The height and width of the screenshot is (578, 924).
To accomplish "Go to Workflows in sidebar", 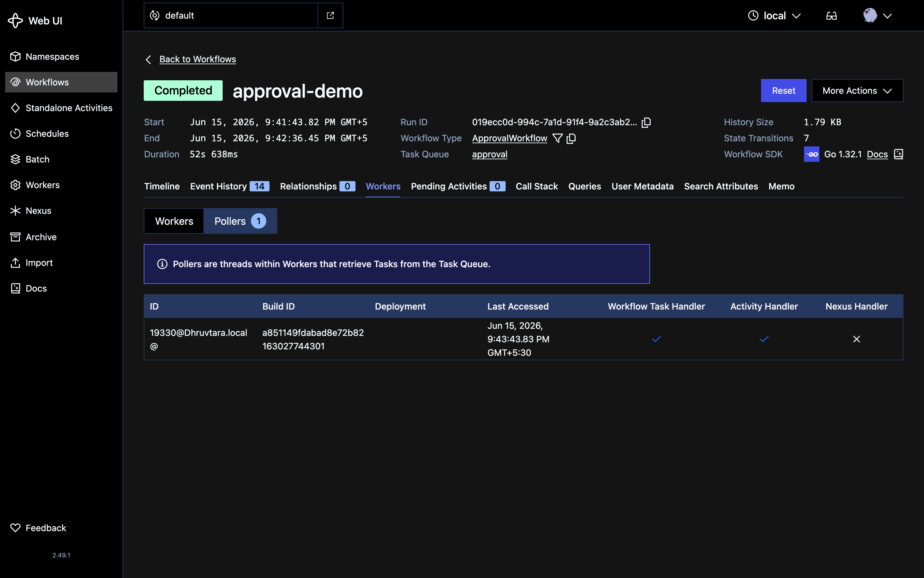I will pyautogui.click(x=61, y=82).
